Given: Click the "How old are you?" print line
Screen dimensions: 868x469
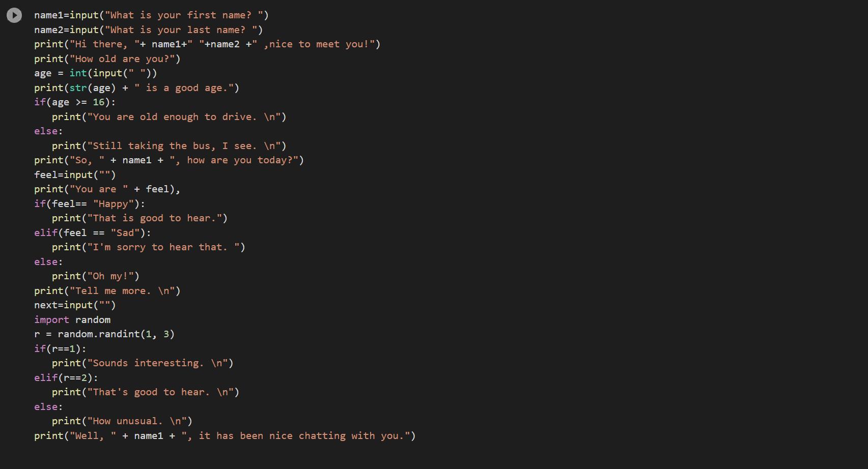Looking at the screenshot, I should [107, 59].
